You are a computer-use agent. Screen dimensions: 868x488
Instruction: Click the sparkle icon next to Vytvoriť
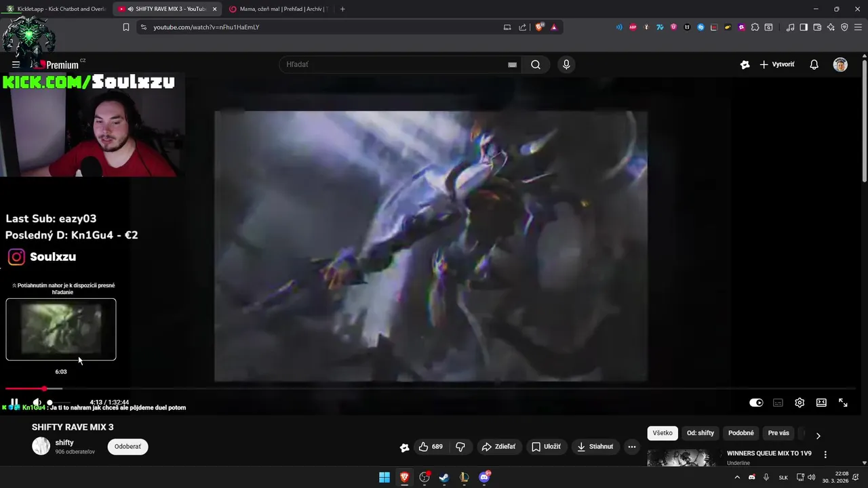[745, 64]
